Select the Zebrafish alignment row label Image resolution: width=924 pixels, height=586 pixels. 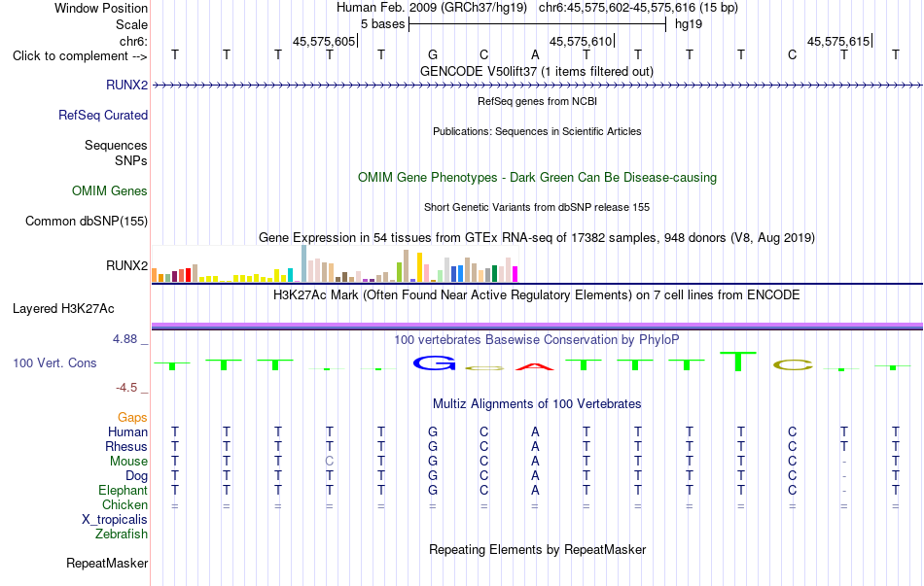click(122, 534)
